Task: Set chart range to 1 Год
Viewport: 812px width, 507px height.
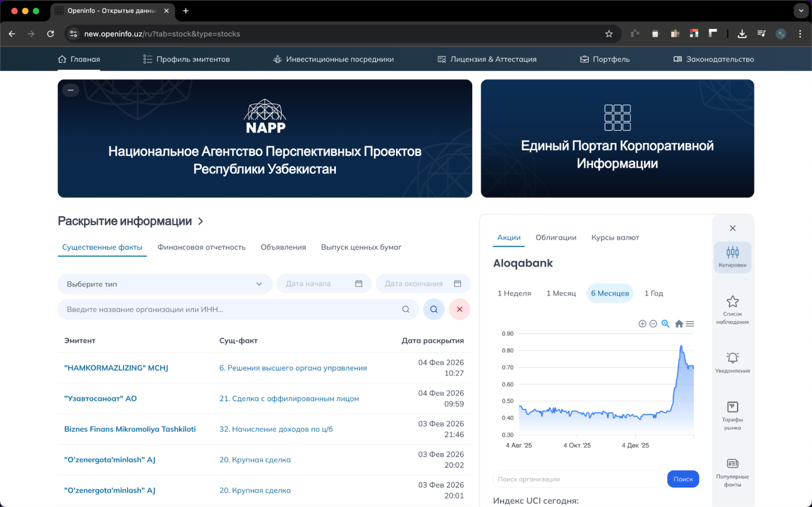Action: [x=654, y=293]
